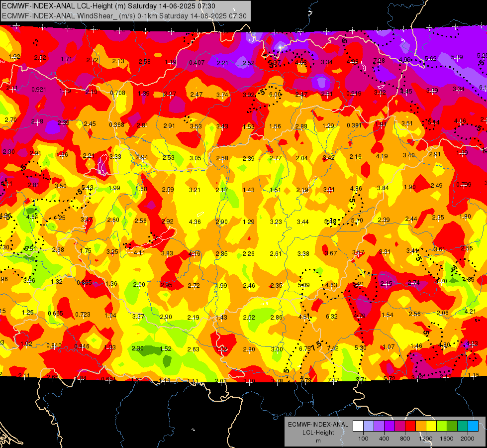Click the yellow legend swatch right of 1200
487x448 pixels.
coord(431,426)
